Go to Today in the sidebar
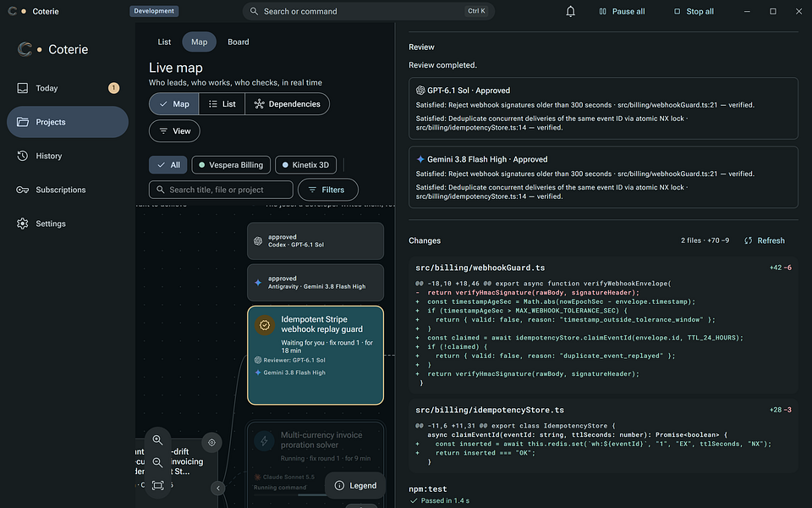The image size is (812, 508). click(68, 88)
